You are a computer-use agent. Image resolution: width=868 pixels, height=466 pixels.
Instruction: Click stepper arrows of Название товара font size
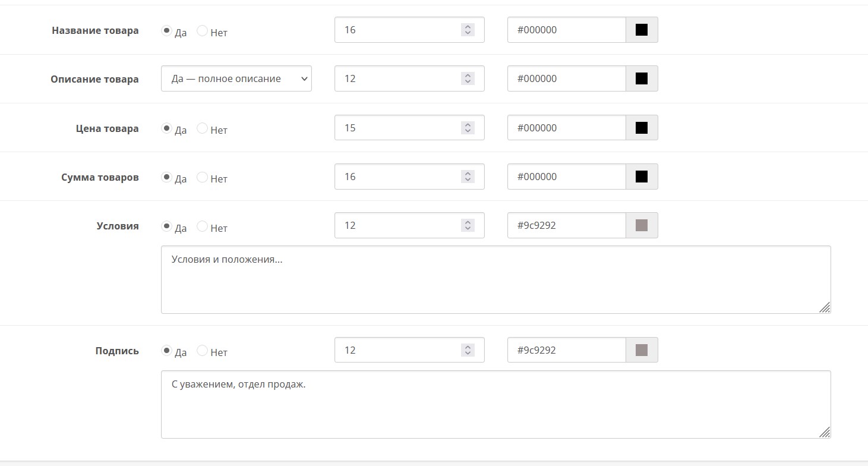(x=468, y=30)
